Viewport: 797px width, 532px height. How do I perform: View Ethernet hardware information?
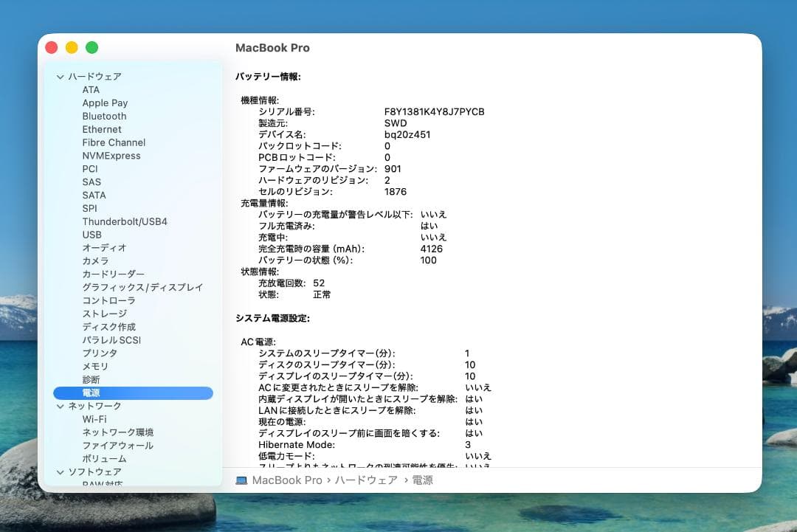tap(102, 129)
